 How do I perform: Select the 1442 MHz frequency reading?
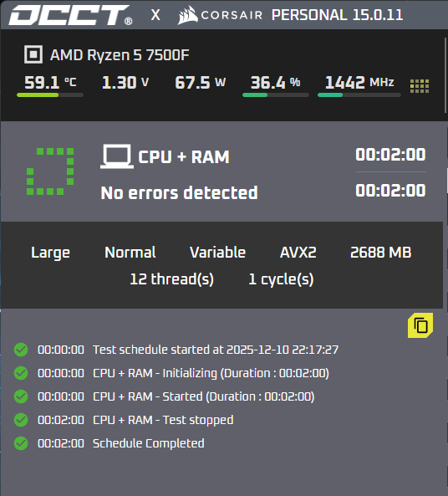point(359,83)
